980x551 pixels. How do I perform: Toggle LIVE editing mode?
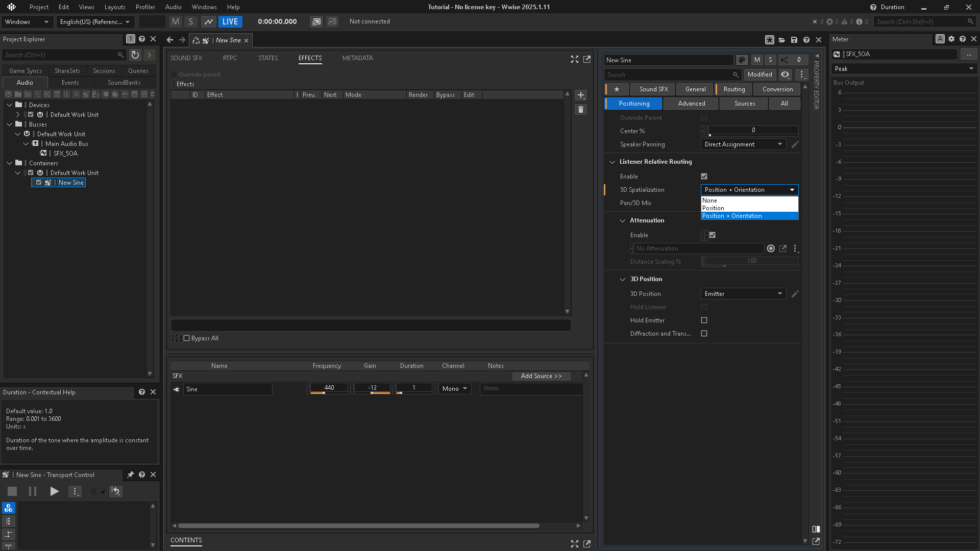[x=230, y=21]
